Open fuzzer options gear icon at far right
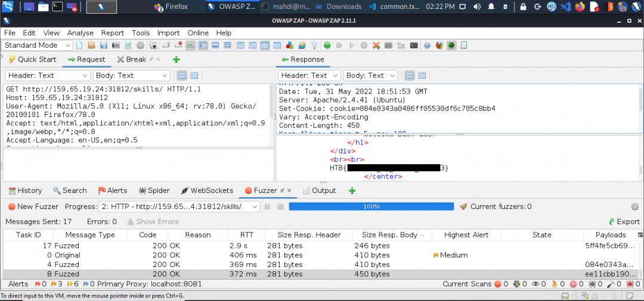This screenshot has height=301, width=644. pos(636,207)
